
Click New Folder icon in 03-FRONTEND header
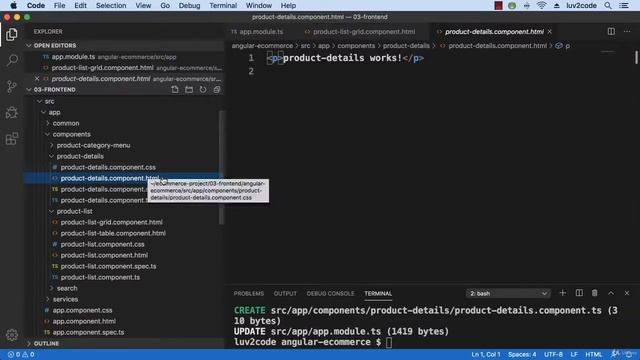[x=189, y=89]
